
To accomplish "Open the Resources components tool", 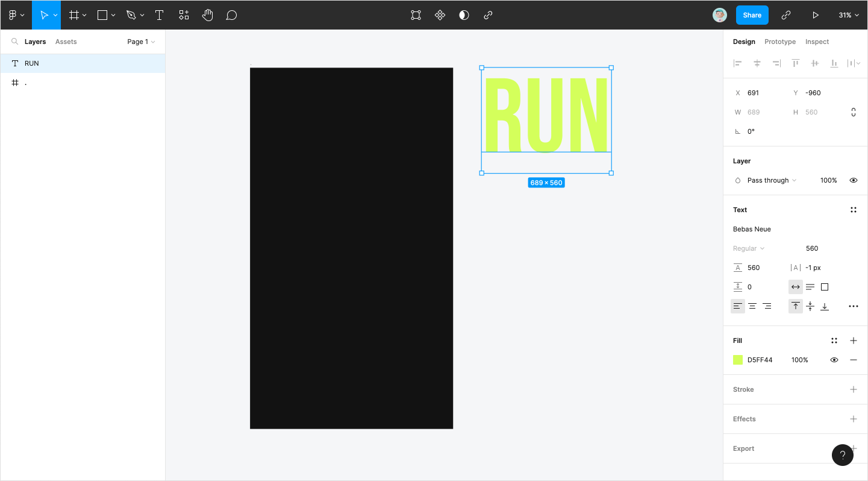I will 184,15.
